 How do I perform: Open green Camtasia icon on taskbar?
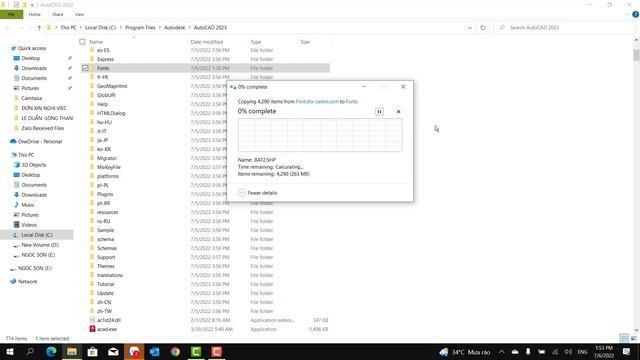(x=196, y=352)
